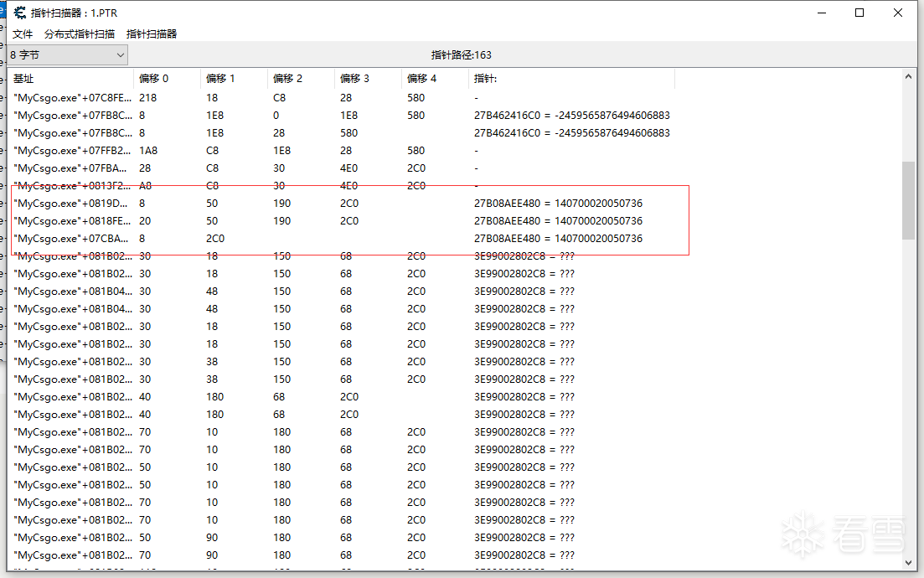This screenshot has width=924, height=578.
Task: Click the vertical scrollbar thumb
Action: [908, 200]
